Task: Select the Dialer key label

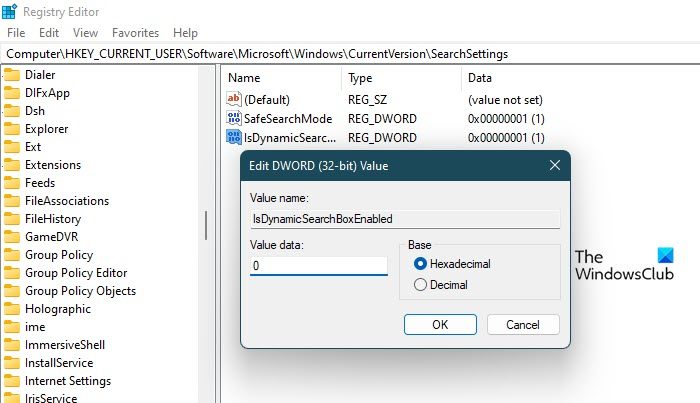Action: tap(40, 75)
